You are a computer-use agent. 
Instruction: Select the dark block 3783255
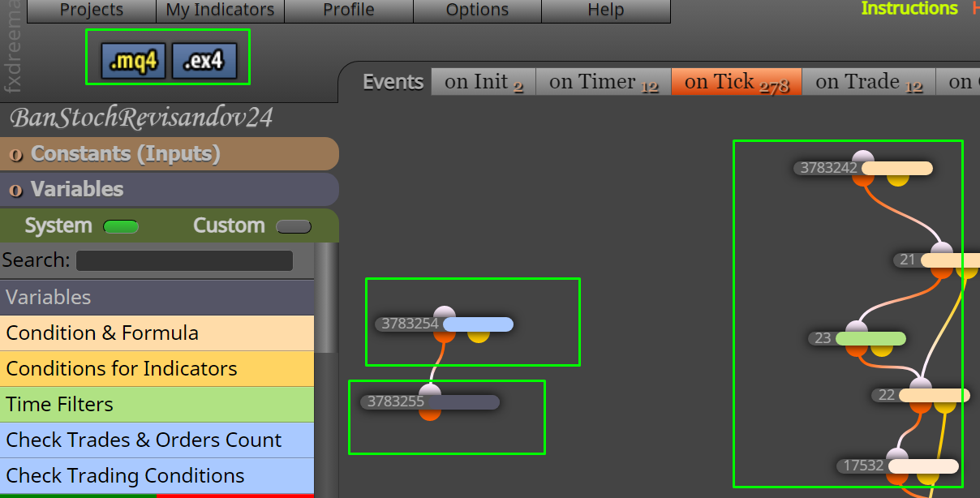pos(430,401)
